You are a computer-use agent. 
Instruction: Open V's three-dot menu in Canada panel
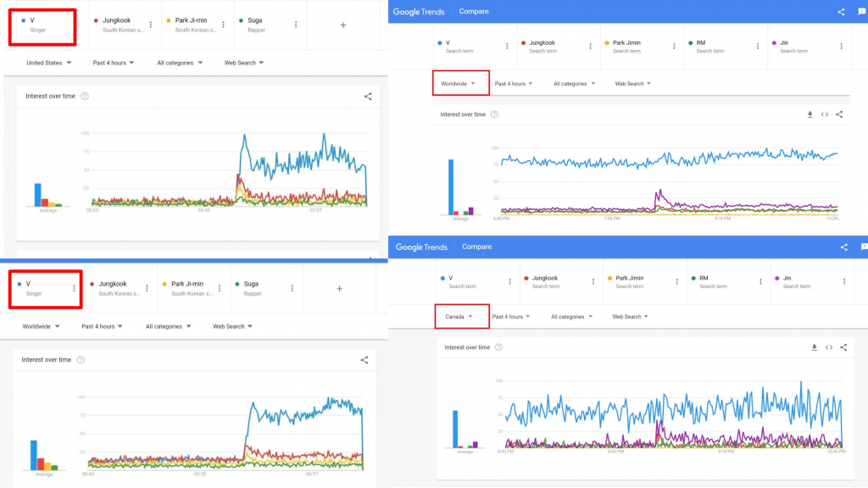pyautogui.click(x=509, y=281)
